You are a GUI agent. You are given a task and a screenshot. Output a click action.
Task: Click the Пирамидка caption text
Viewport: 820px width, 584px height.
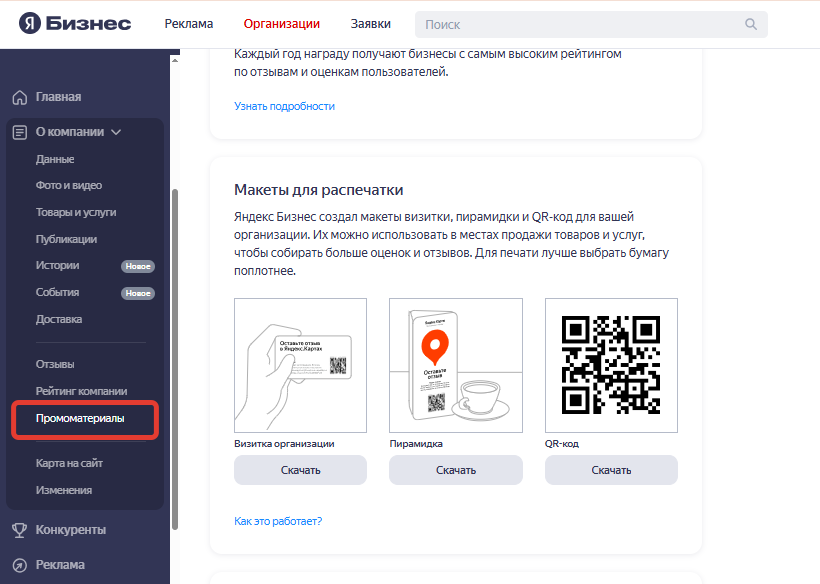coord(416,443)
